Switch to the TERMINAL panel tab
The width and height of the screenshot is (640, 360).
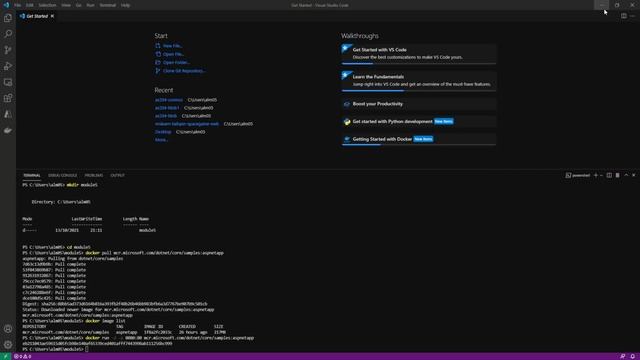(32, 176)
